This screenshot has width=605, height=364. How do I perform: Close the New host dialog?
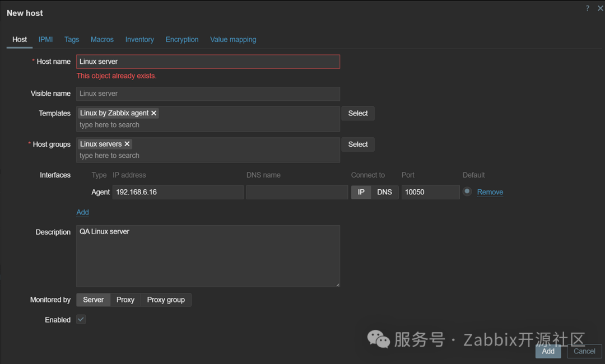[600, 8]
